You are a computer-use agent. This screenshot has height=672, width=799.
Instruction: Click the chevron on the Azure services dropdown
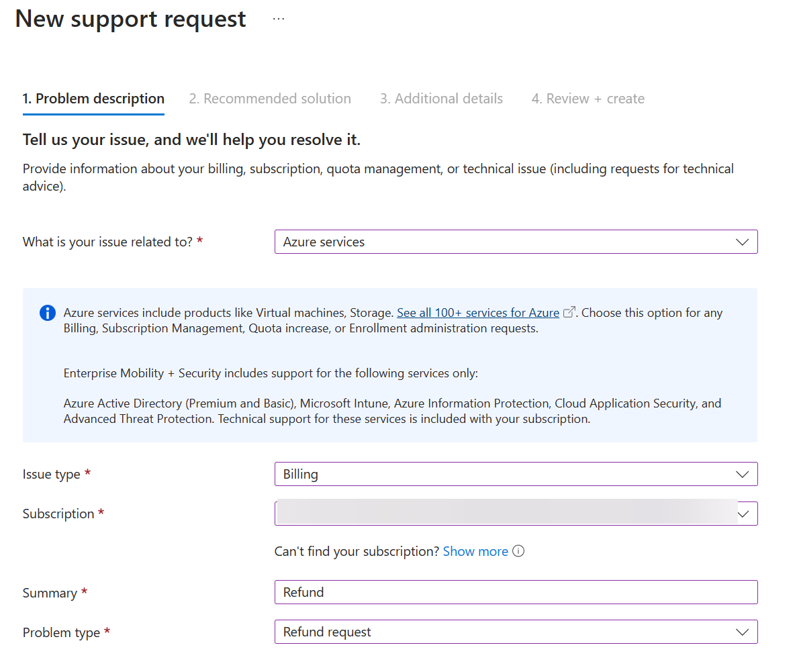[743, 242]
